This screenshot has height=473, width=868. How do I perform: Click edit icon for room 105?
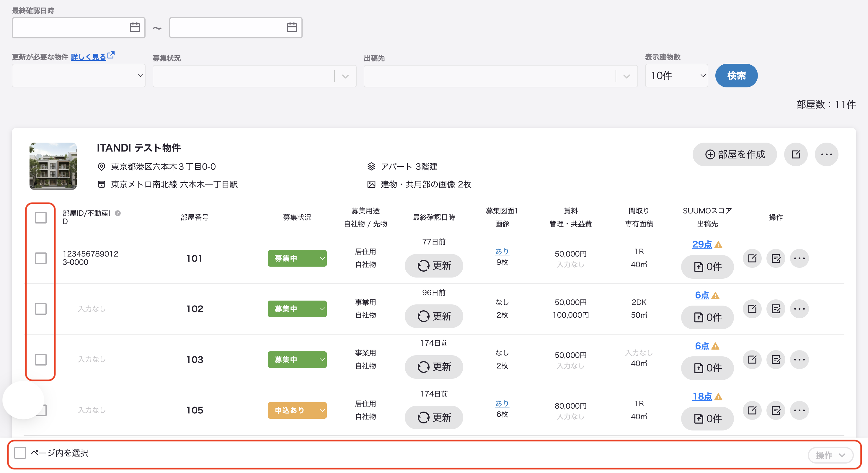tap(752, 410)
